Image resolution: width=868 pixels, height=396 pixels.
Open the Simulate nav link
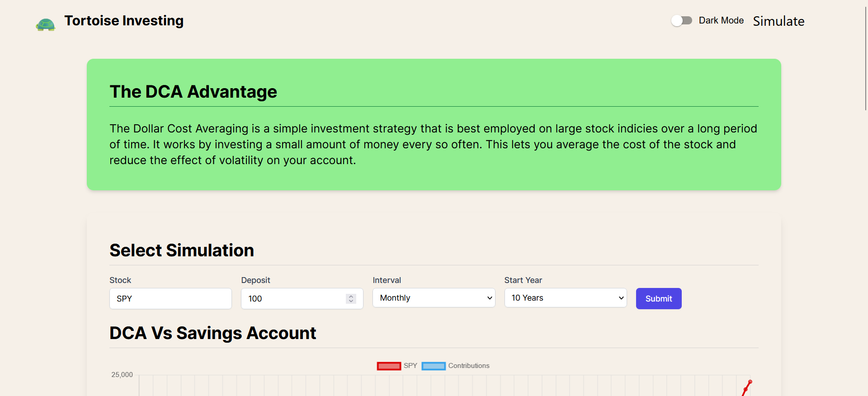point(778,21)
